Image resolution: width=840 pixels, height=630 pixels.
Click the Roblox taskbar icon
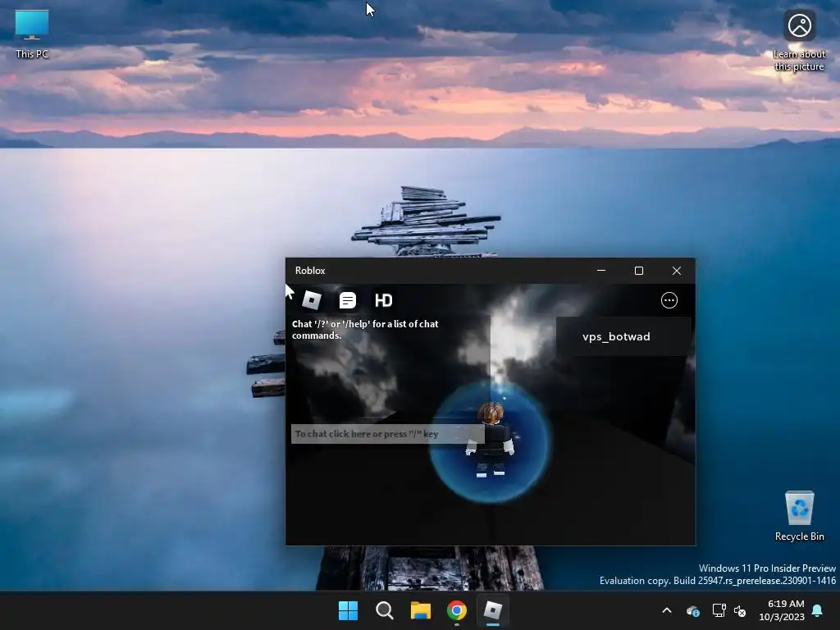pyautogui.click(x=493, y=610)
